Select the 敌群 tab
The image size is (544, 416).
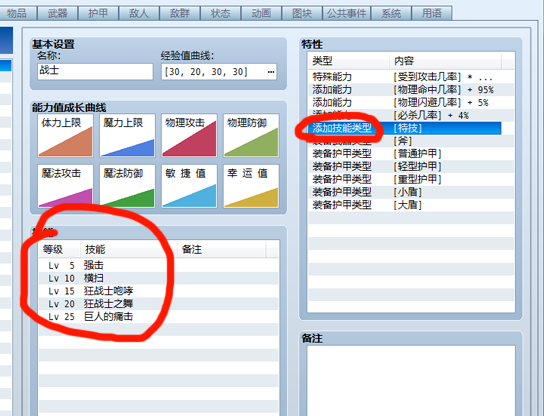pyautogui.click(x=180, y=13)
